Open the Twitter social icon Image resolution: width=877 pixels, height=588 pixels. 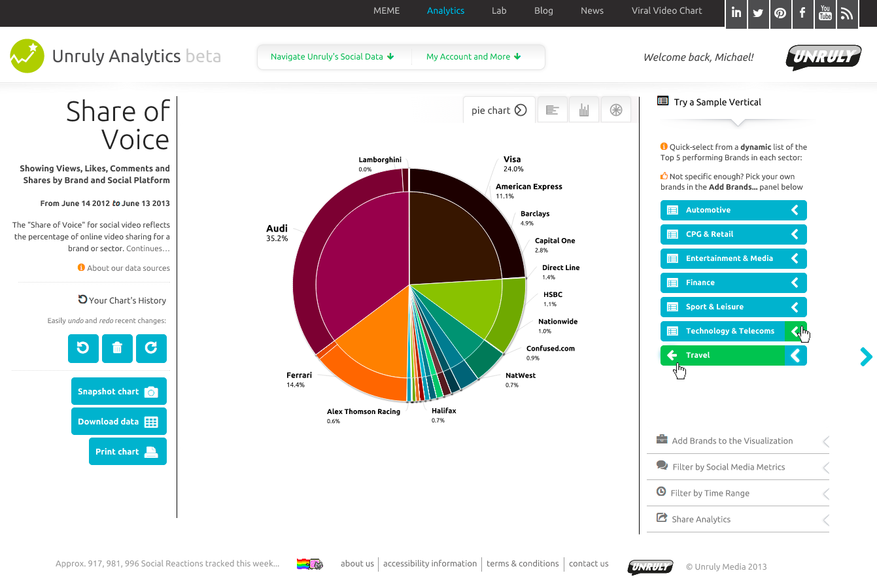point(758,13)
